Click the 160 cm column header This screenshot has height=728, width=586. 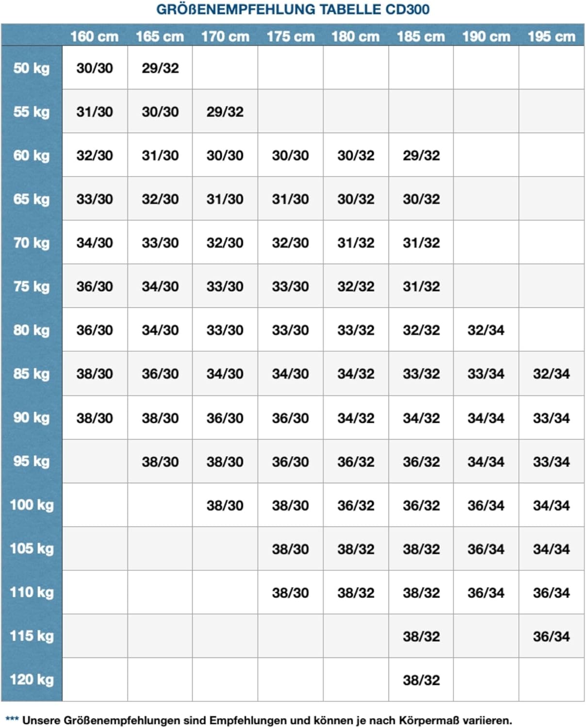95,36
